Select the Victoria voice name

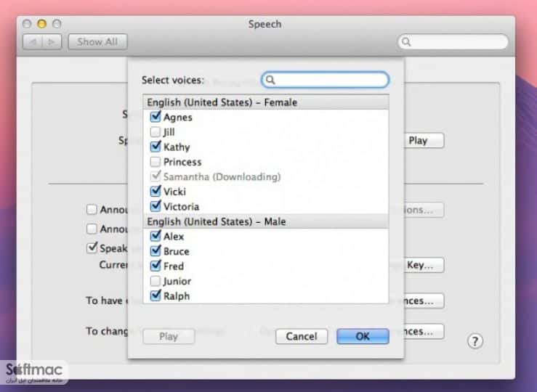181,207
